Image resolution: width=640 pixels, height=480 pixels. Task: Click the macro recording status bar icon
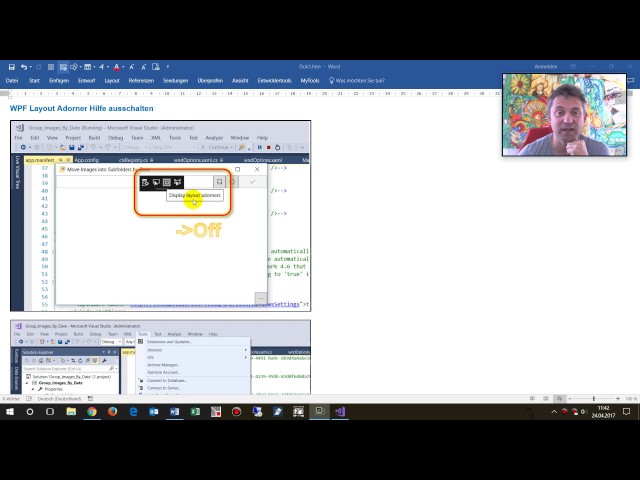[90, 399]
